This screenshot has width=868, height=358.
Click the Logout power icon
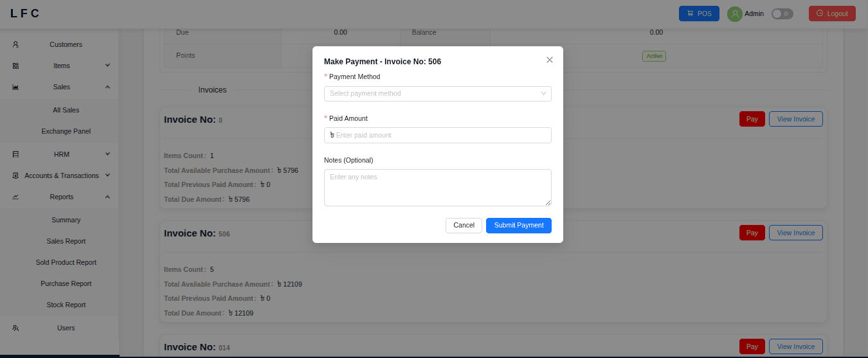point(820,13)
